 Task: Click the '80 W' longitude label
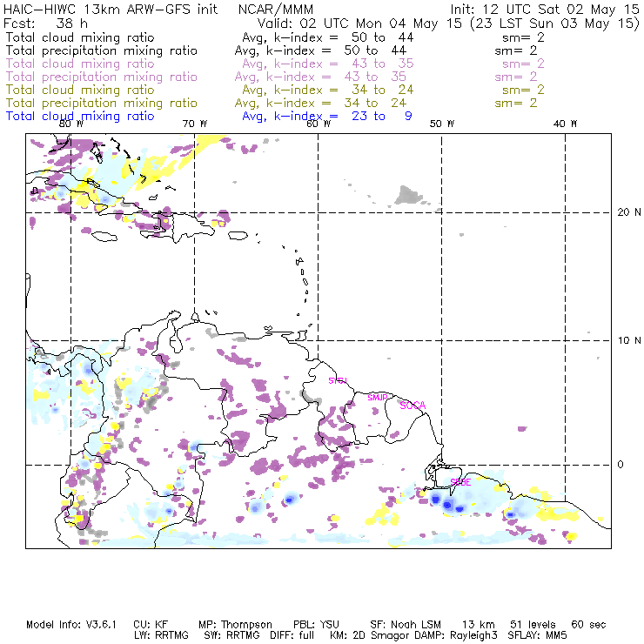[71, 124]
